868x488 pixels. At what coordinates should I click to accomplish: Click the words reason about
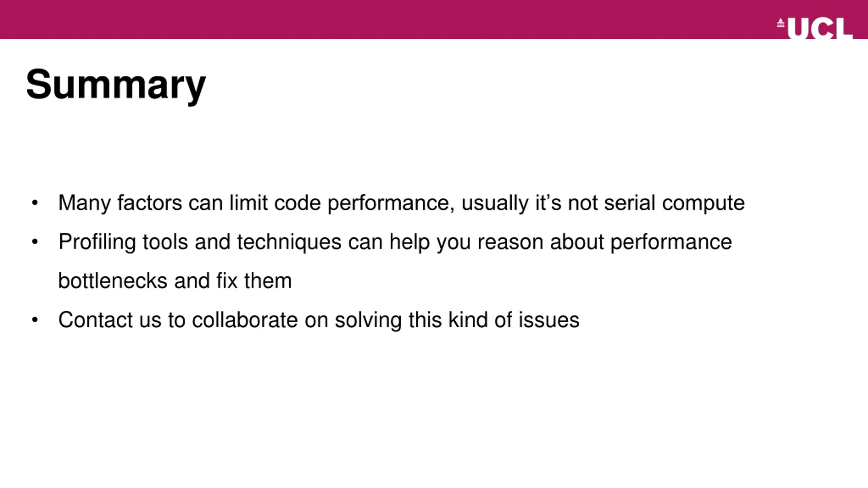(x=541, y=242)
